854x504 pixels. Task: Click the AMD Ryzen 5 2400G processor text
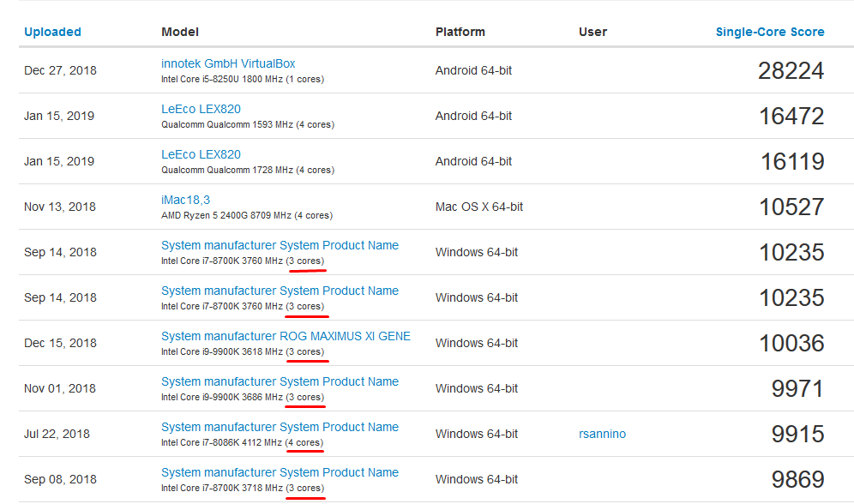click(x=246, y=216)
